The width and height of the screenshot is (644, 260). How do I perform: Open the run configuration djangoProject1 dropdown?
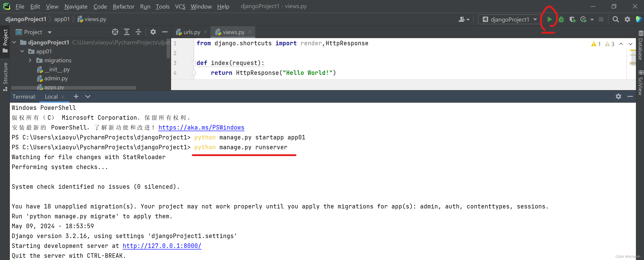[510, 19]
